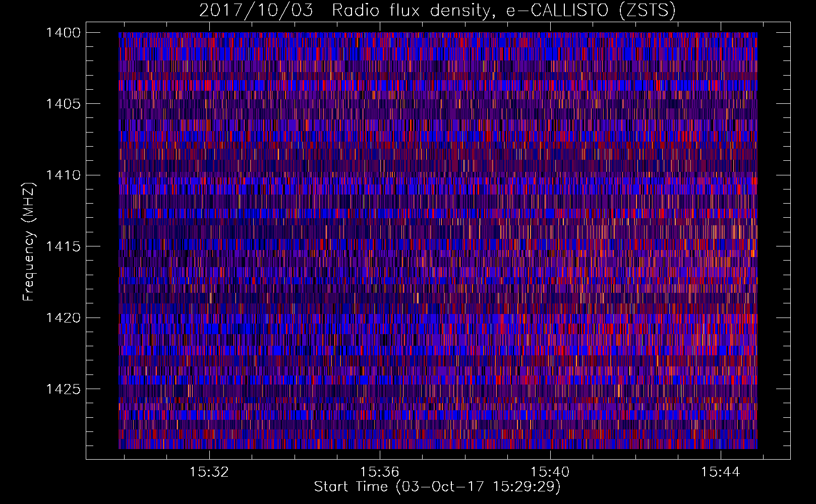Screen dimensions: 816x504
Task: Click the 15:40 time tick label
Action: pyautogui.click(x=550, y=472)
